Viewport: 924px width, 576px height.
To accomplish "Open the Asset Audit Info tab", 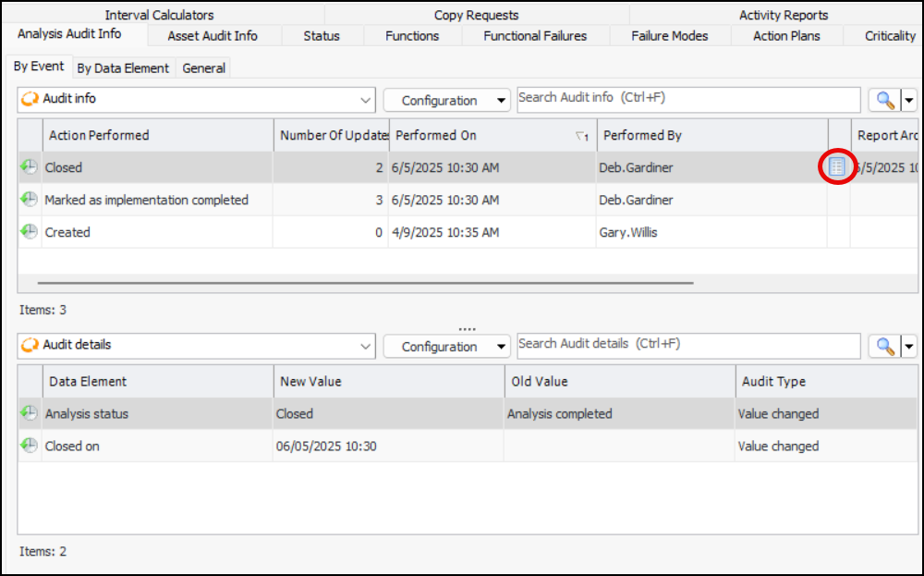I will pos(213,36).
